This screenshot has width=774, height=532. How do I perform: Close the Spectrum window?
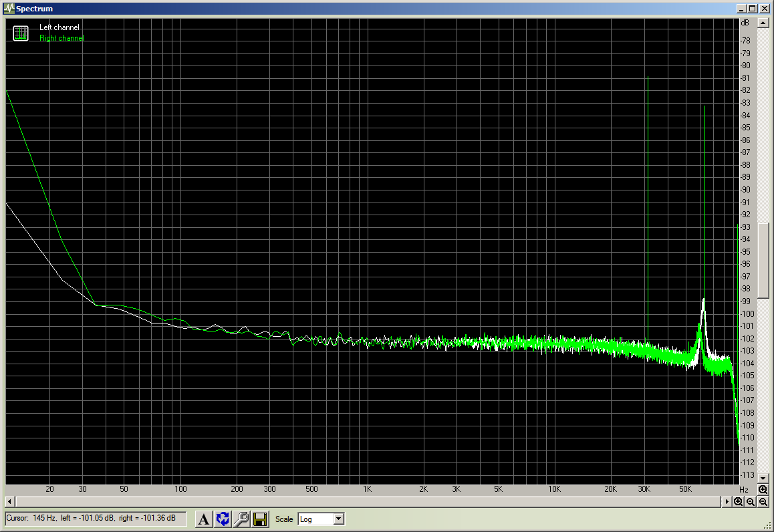(x=764, y=9)
